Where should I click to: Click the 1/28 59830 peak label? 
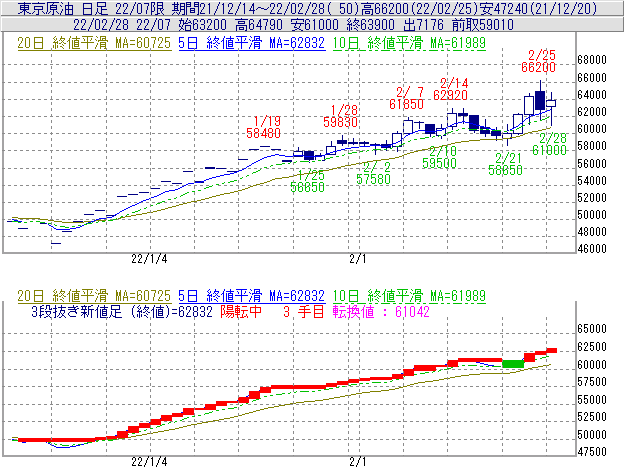341,116
